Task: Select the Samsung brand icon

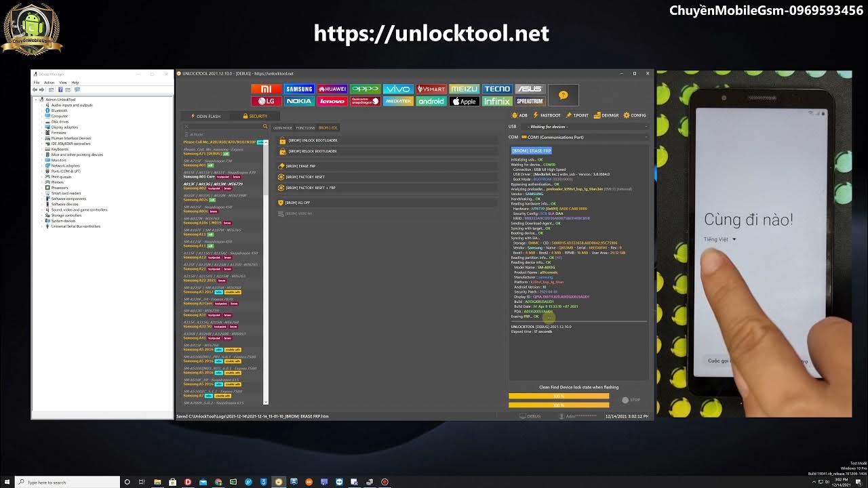Action: [299, 89]
